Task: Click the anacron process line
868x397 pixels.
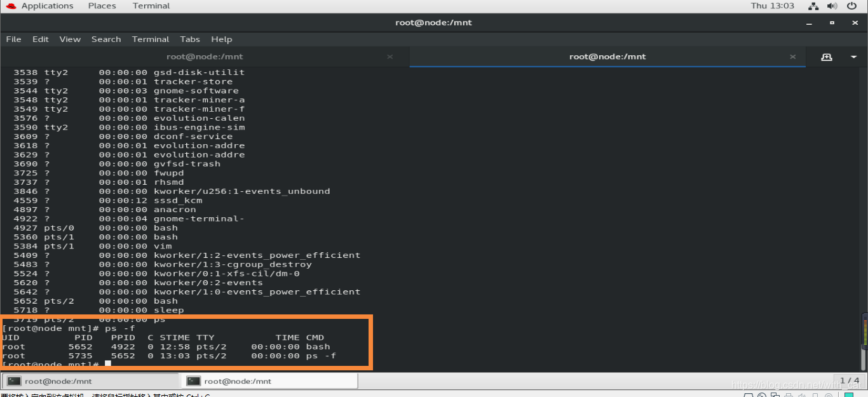Action: (x=104, y=210)
